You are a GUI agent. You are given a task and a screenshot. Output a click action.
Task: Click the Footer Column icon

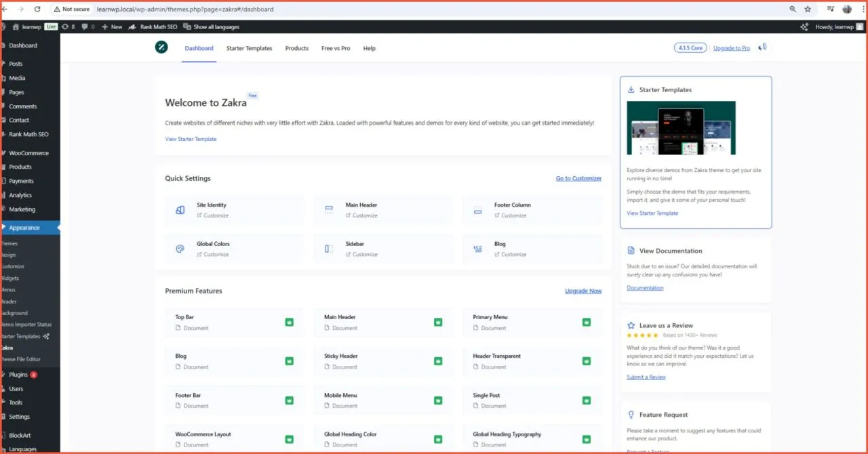coord(477,210)
